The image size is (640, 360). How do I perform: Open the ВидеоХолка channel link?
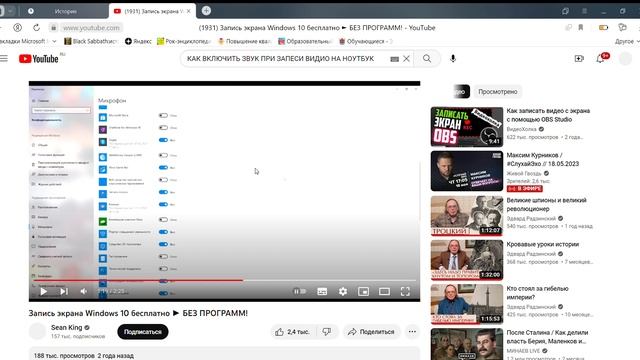click(x=522, y=129)
